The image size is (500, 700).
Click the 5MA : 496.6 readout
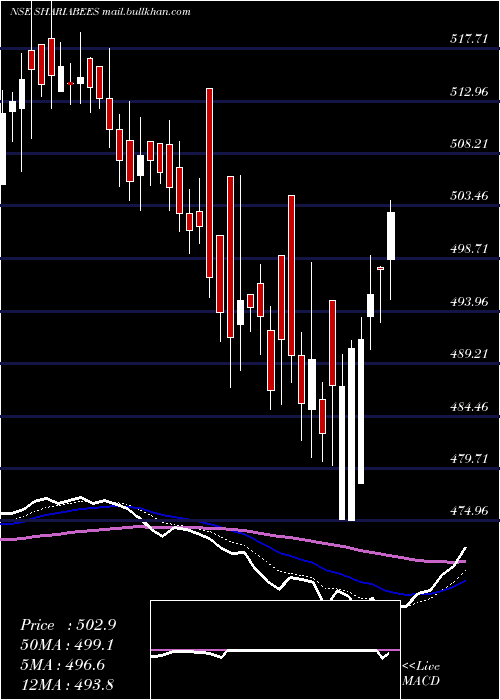(x=63, y=665)
